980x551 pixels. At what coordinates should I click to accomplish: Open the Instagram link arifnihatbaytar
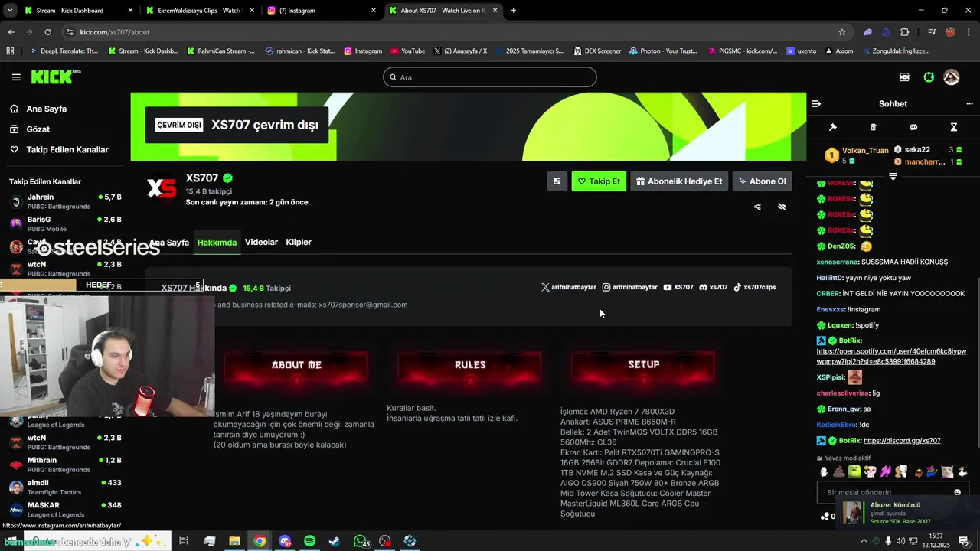[x=629, y=287]
